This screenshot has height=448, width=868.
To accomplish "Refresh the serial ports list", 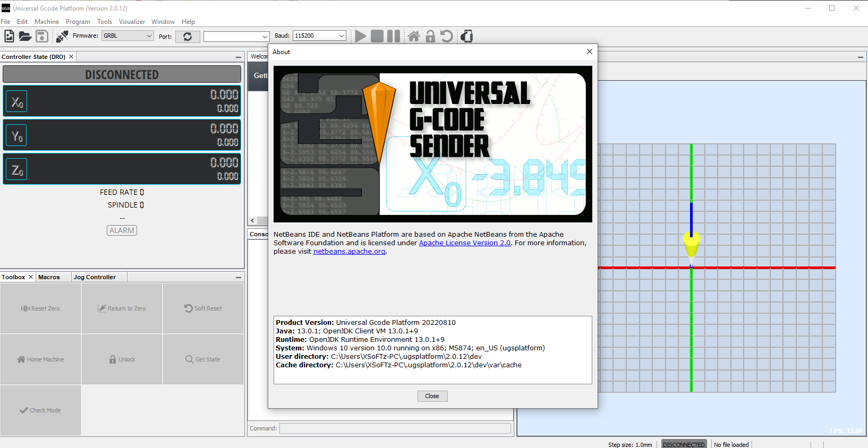I will 188,37.
